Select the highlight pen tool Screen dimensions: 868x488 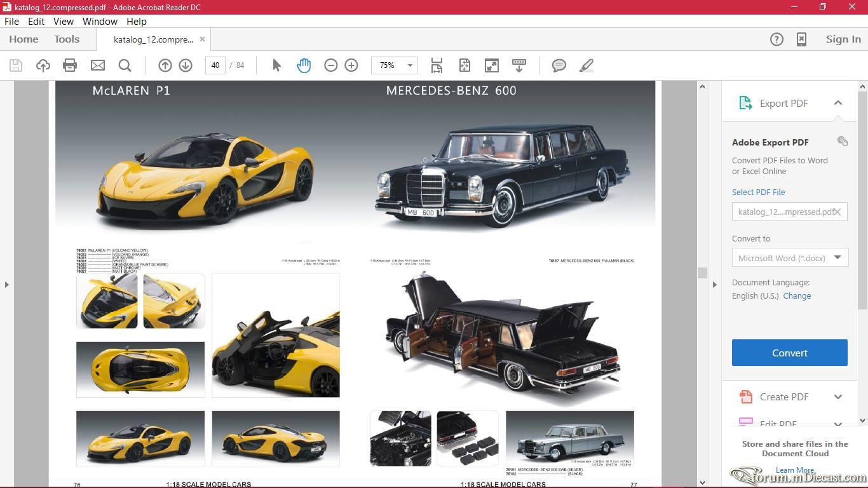point(587,65)
